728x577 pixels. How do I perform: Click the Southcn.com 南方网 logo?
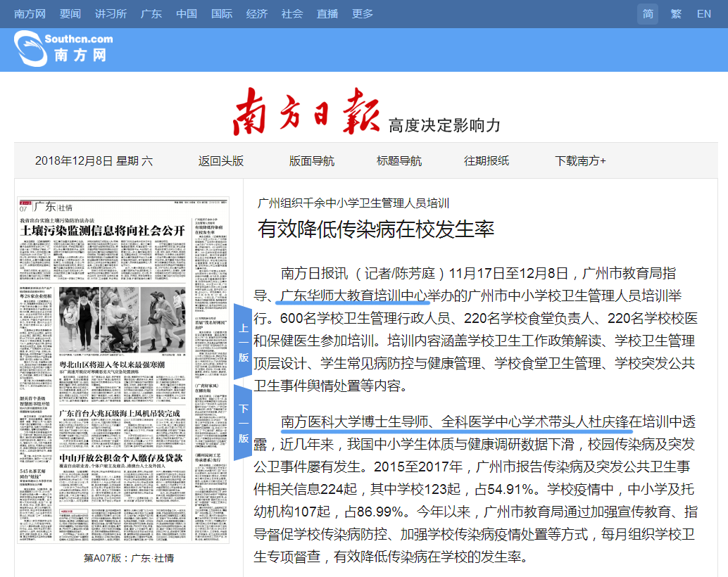(x=63, y=49)
